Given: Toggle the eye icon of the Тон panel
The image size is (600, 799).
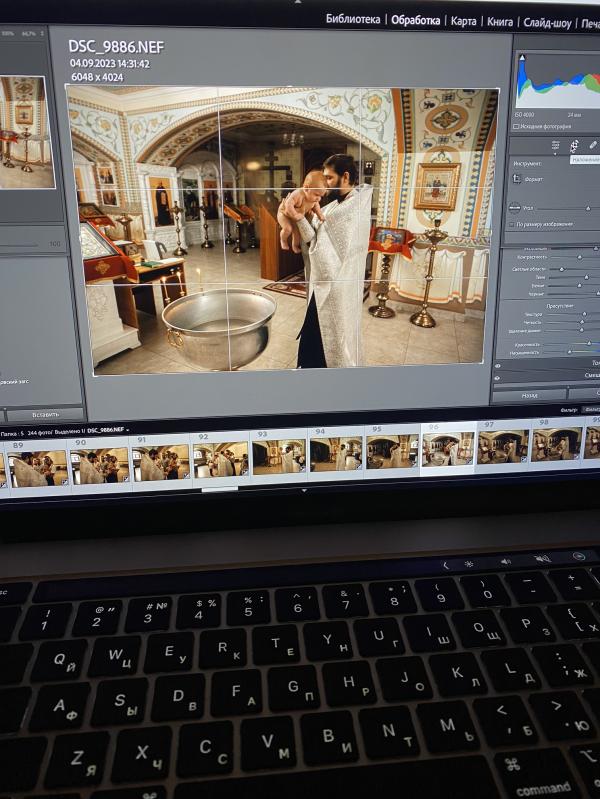Looking at the screenshot, I should click(498, 365).
